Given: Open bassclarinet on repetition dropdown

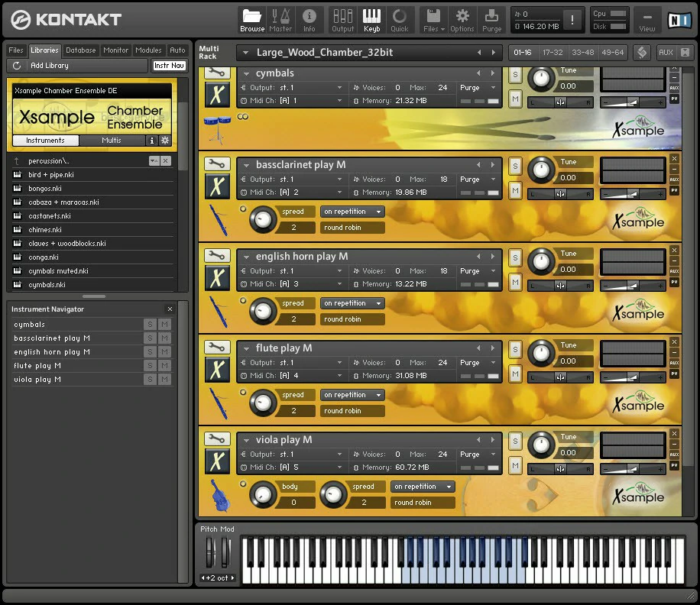Looking at the screenshot, I should [x=352, y=212].
